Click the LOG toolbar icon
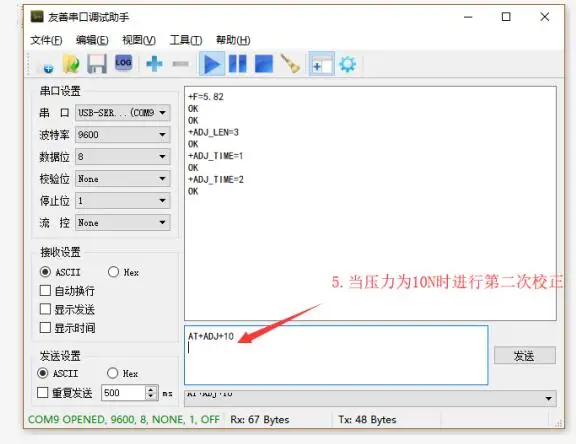Viewport: 576px width, 444px height. tap(123, 63)
